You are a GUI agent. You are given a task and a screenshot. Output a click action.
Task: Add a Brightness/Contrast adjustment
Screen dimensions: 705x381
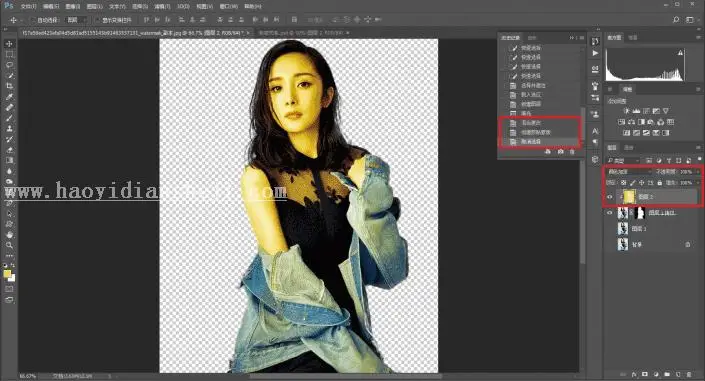coord(626,111)
